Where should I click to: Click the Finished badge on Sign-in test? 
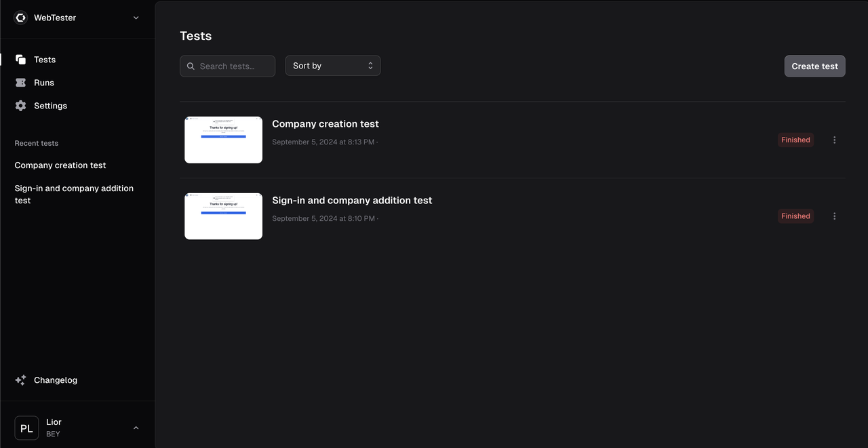(795, 216)
